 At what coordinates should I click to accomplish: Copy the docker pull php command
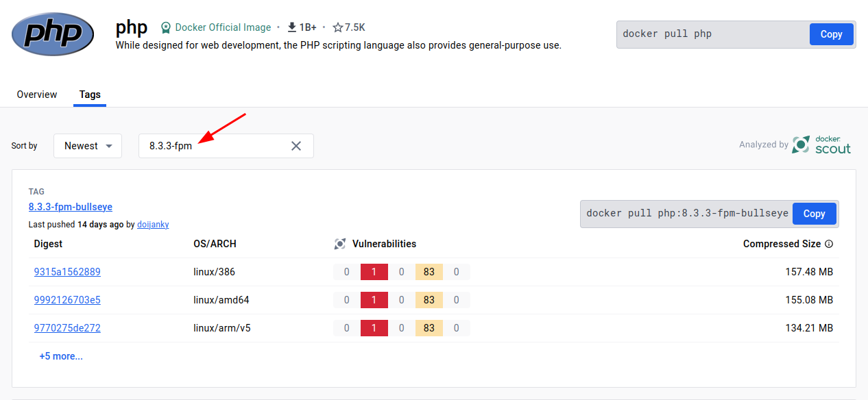(x=831, y=34)
